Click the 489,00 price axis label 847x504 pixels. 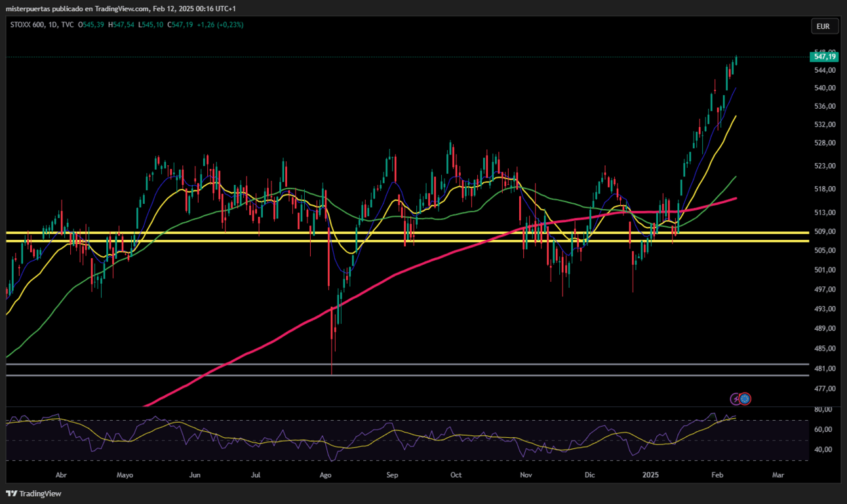[825, 328]
